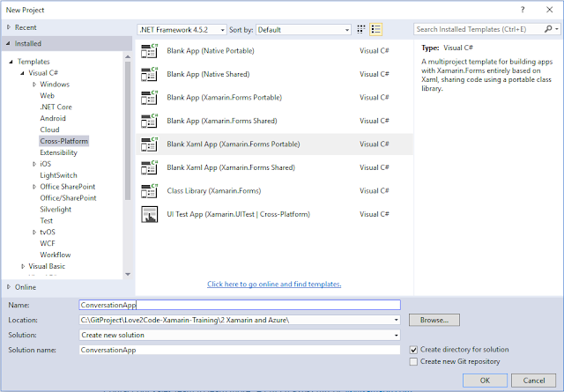This screenshot has width=564, height=392.
Task: Select Test category
Action: (47, 221)
